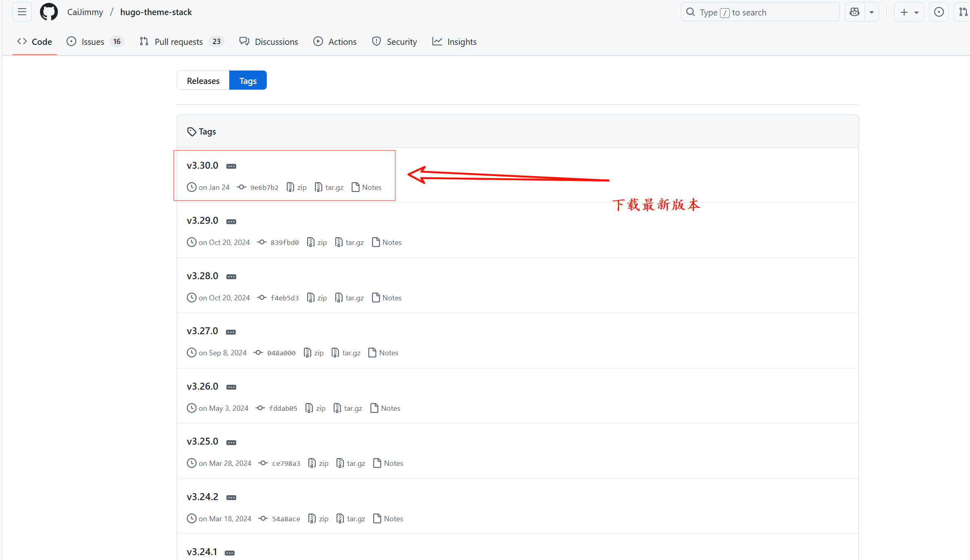This screenshot has height=560, width=970.
Task: Open the Copilot icon button
Action: (x=855, y=12)
